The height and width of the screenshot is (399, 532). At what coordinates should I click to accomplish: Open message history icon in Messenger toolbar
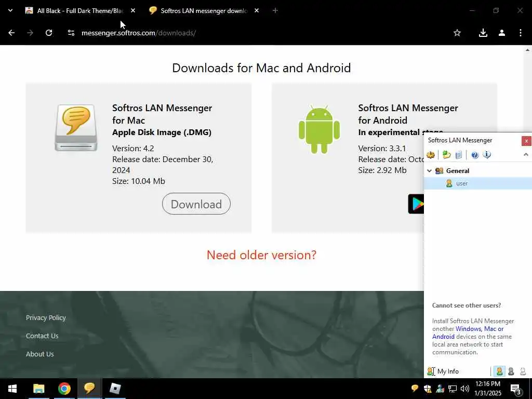(458, 155)
